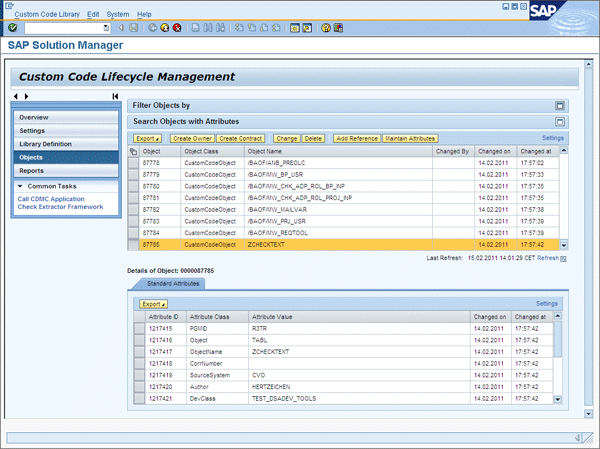Screen dimensions: 600x449
Task: Click the Delete button
Action: (313, 139)
